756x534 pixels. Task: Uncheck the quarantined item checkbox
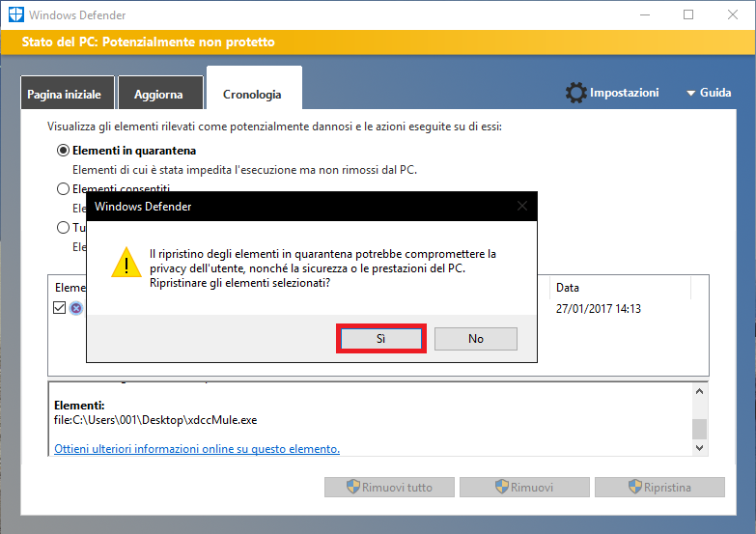tap(60, 308)
